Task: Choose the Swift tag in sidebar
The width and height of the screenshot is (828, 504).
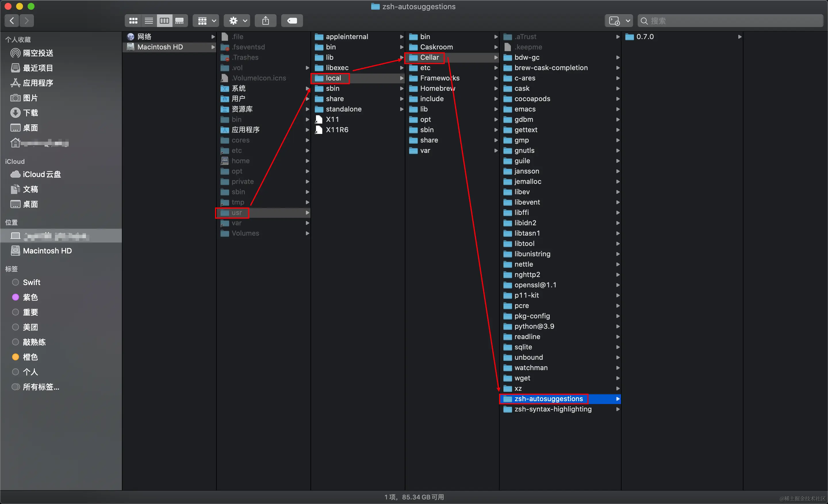Action: click(x=31, y=282)
